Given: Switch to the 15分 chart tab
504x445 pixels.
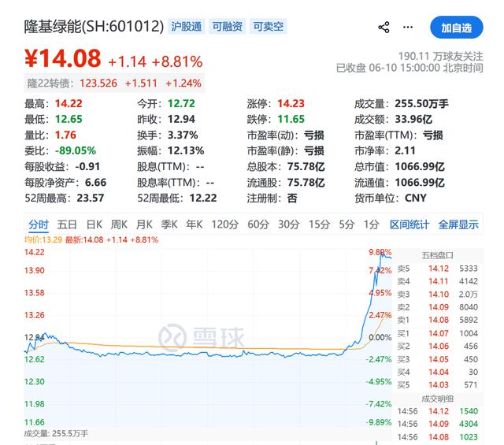Looking at the screenshot, I should [319, 224].
